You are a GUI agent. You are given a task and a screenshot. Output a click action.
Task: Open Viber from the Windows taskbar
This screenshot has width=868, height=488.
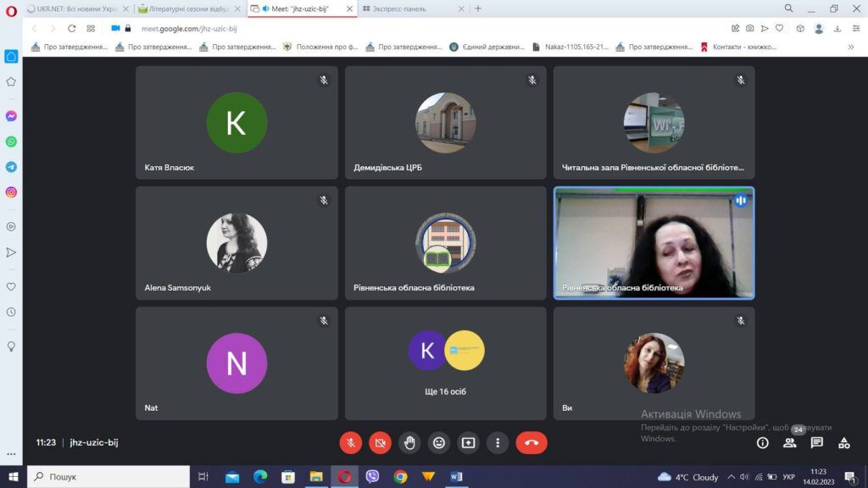(x=372, y=477)
